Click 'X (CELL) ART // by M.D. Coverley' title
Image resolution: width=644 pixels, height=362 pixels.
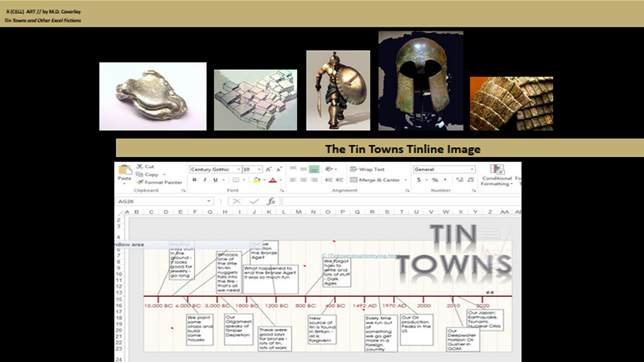pos(43,11)
